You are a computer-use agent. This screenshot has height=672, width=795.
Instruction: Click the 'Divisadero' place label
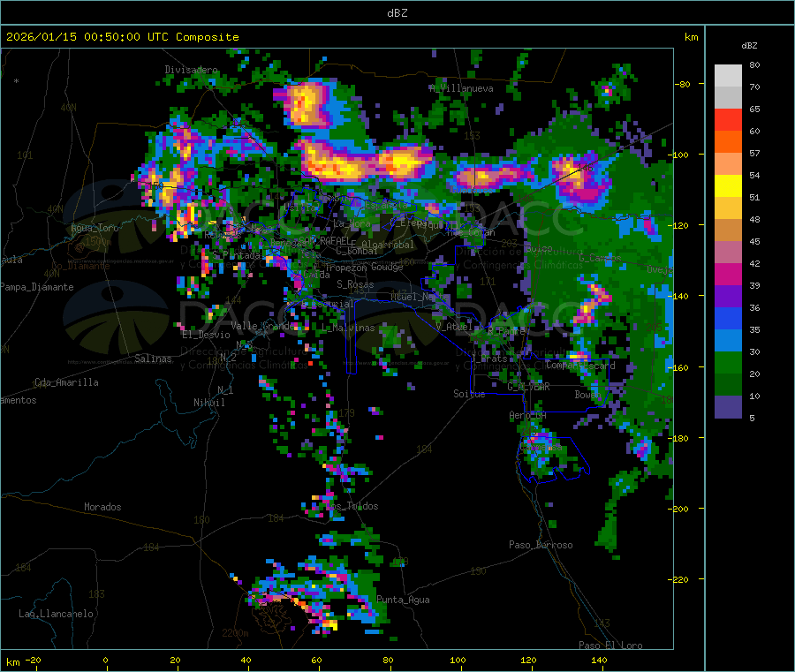point(191,70)
